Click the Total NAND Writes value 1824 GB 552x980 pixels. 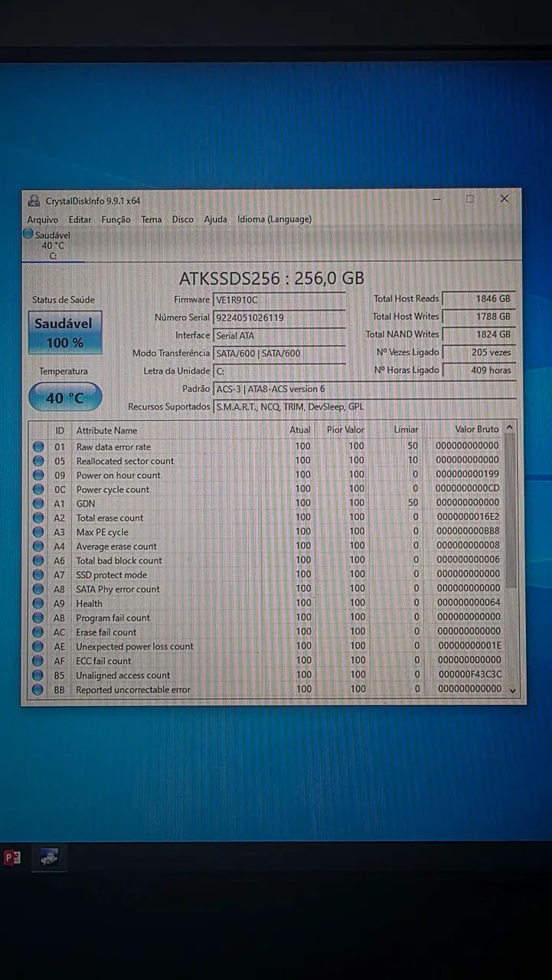(479, 334)
